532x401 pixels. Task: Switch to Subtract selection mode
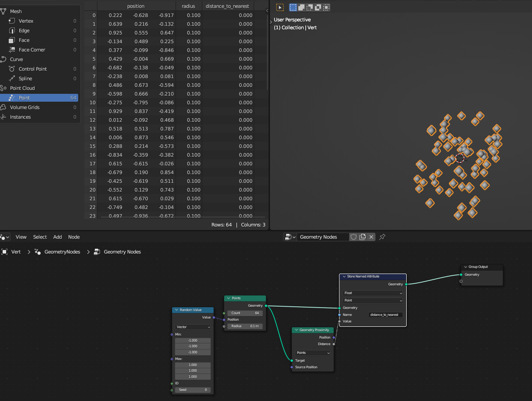point(309,7)
